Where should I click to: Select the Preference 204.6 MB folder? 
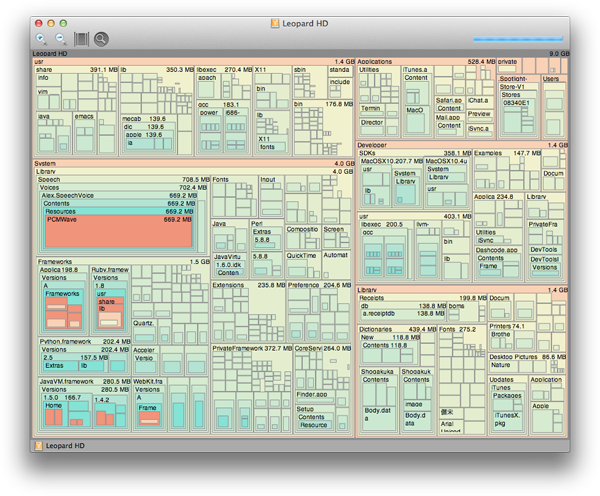click(x=319, y=285)
